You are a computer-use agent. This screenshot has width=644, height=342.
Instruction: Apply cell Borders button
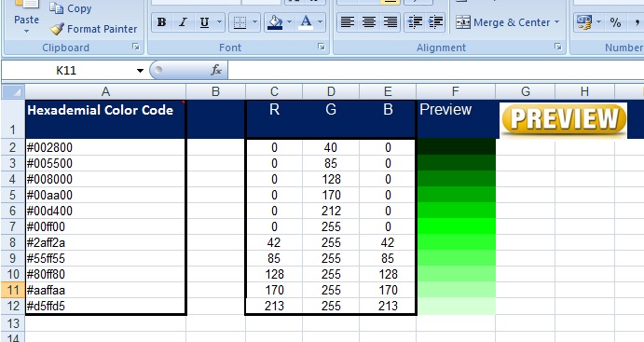240,22
